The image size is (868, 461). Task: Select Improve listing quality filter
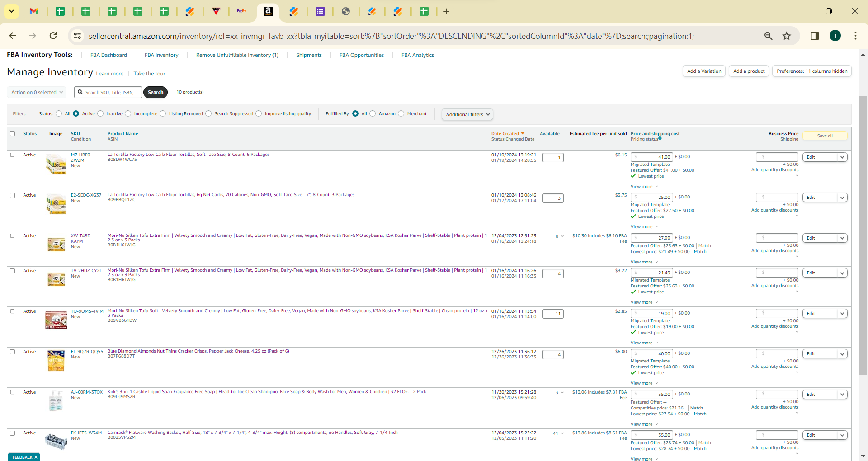click(259, 113)
